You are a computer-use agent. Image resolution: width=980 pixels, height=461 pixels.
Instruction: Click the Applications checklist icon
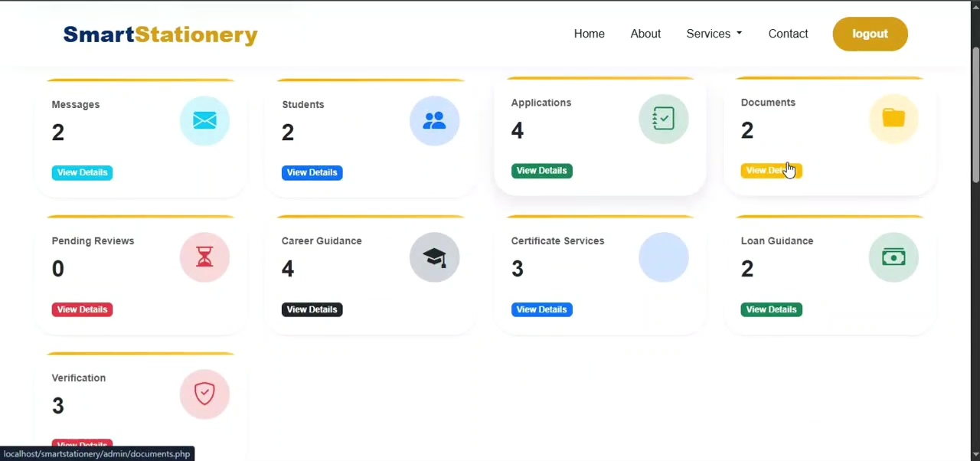(664, 119)
